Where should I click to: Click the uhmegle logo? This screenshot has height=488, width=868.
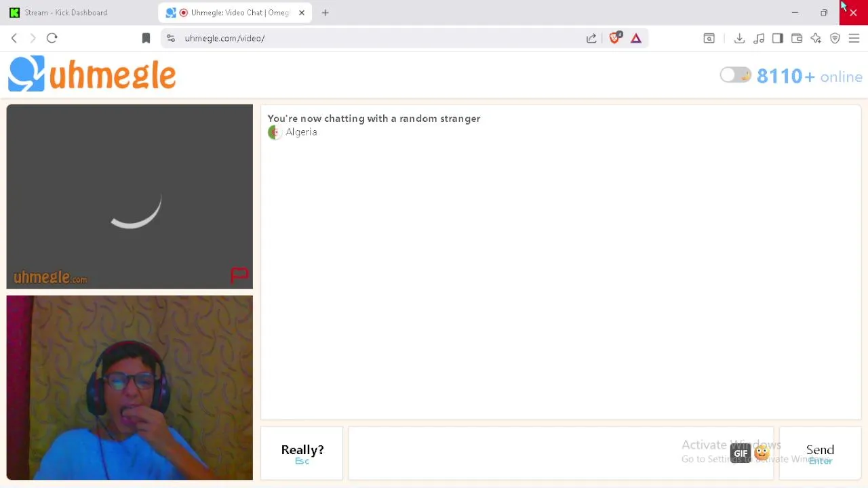92,74
